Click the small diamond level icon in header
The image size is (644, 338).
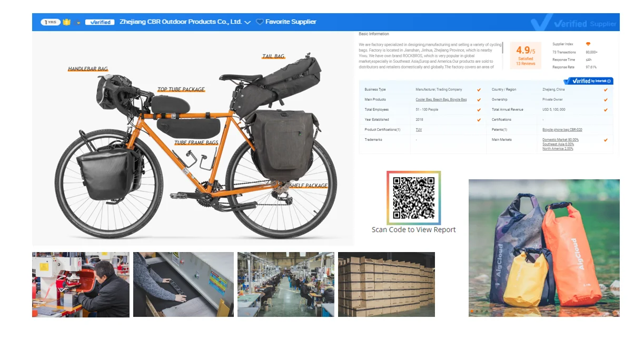78,23
